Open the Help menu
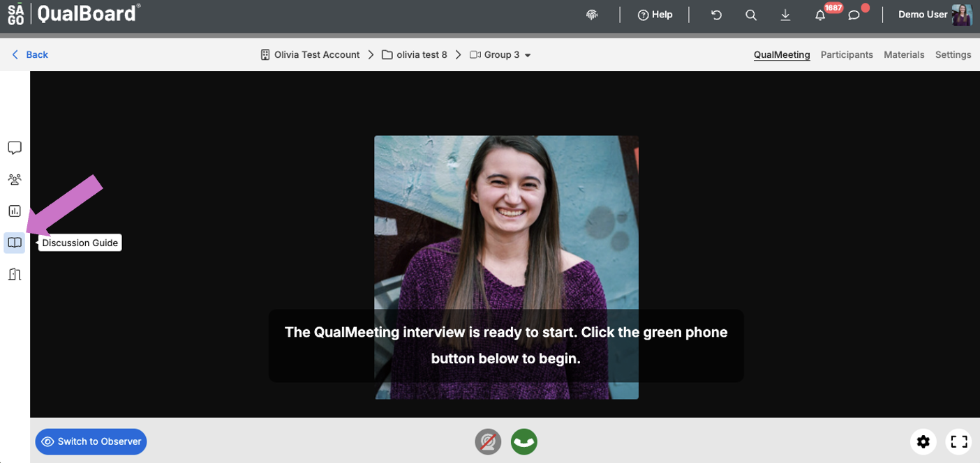 pos(655,15)
